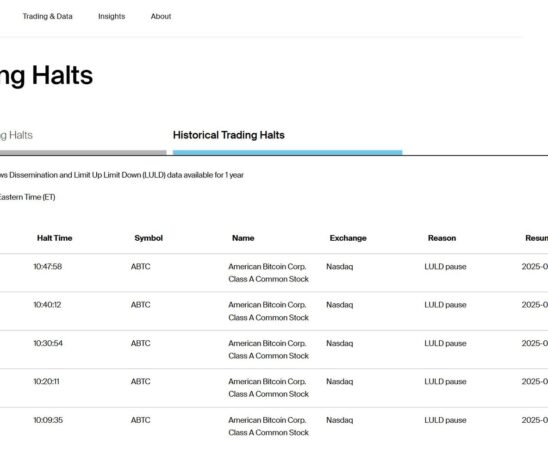Click ABTC symbol in 10:09:35 row
This screenshot has width=548, height=450.
tap(141, 420)
